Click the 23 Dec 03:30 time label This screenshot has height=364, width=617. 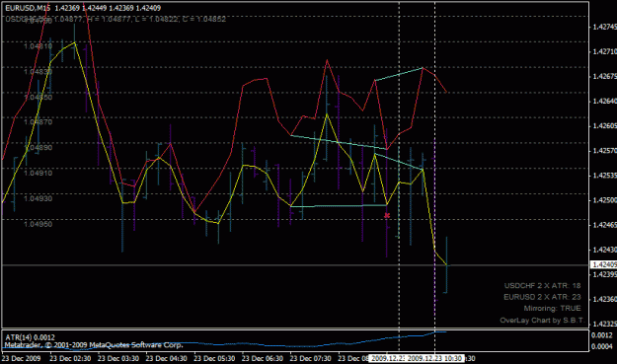click(118, 358)
